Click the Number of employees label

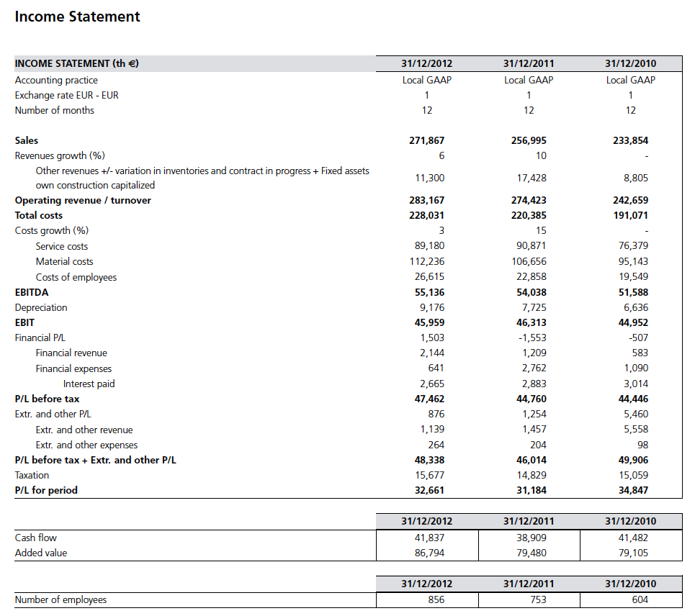(x=60, y=599)
